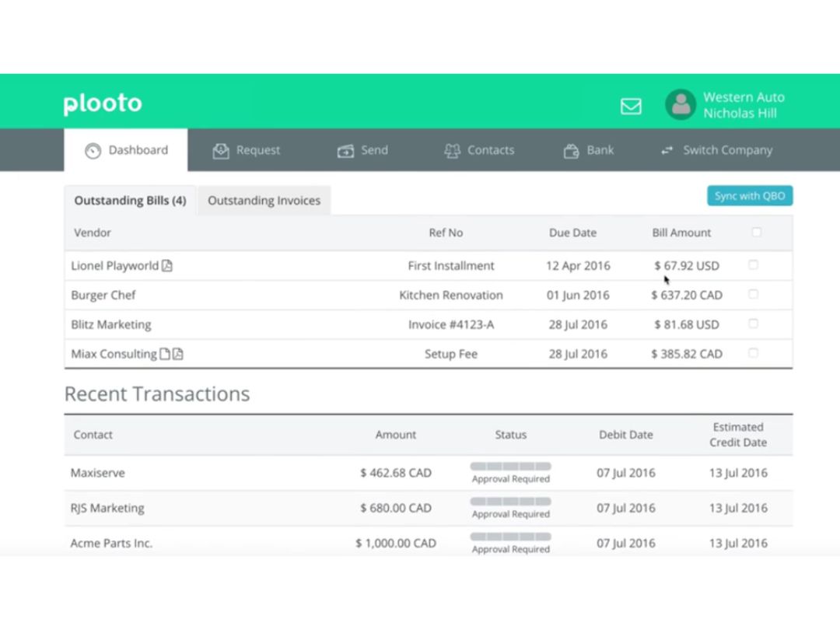Viewport: 840px width, 630px height.
Task: Open Miax Consulting PDF attachment icon
Action: [x=178, y=354]
